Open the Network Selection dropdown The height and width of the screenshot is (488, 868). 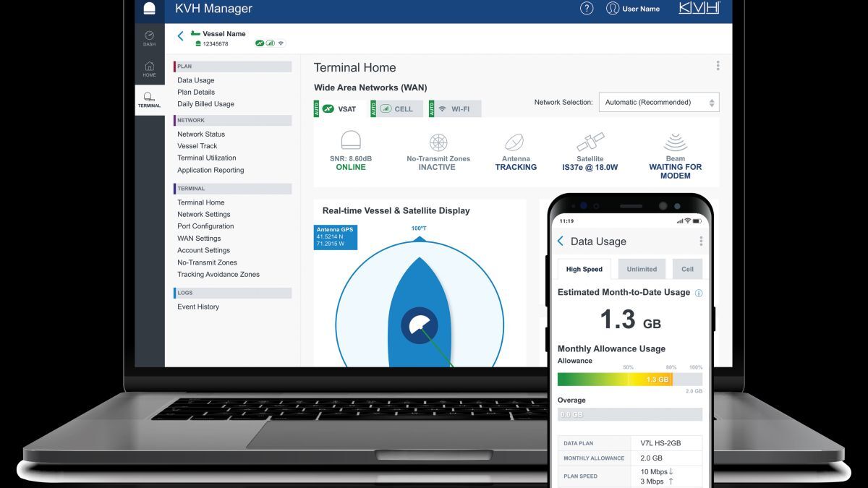tap(658, 102)
